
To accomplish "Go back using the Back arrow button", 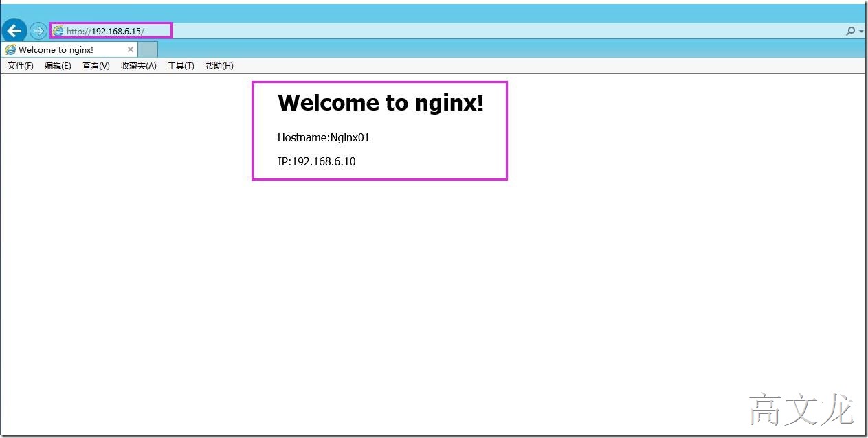I will [14, 31].
